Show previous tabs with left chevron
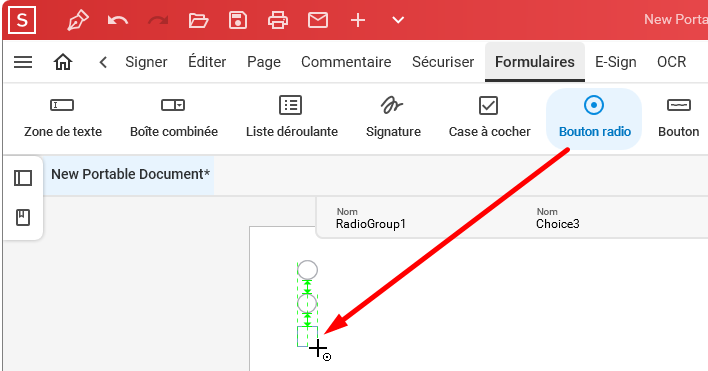This screenshot has width=708, height=371. [103, 62]
